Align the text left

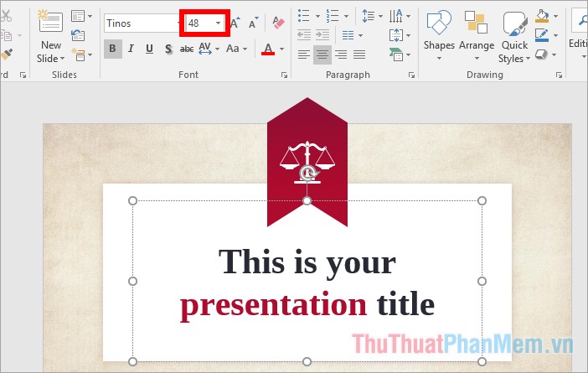coord(304,54)
